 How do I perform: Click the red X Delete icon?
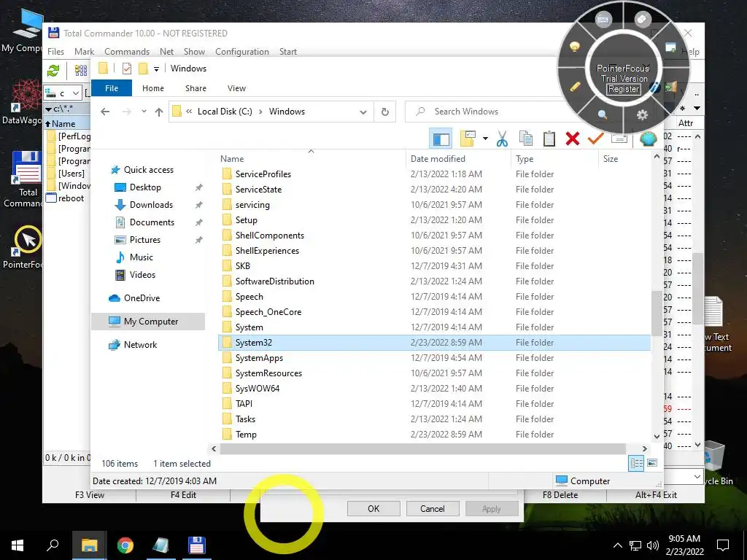[573, 139]
